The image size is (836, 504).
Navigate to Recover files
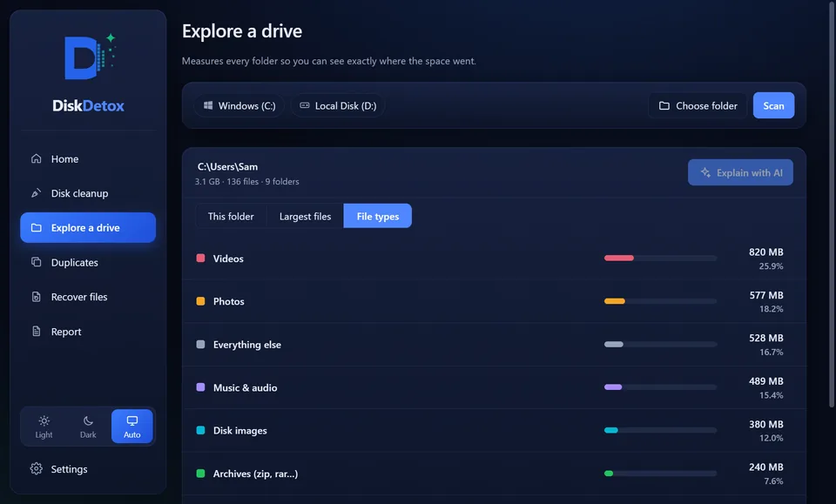[x=88, y=297]
